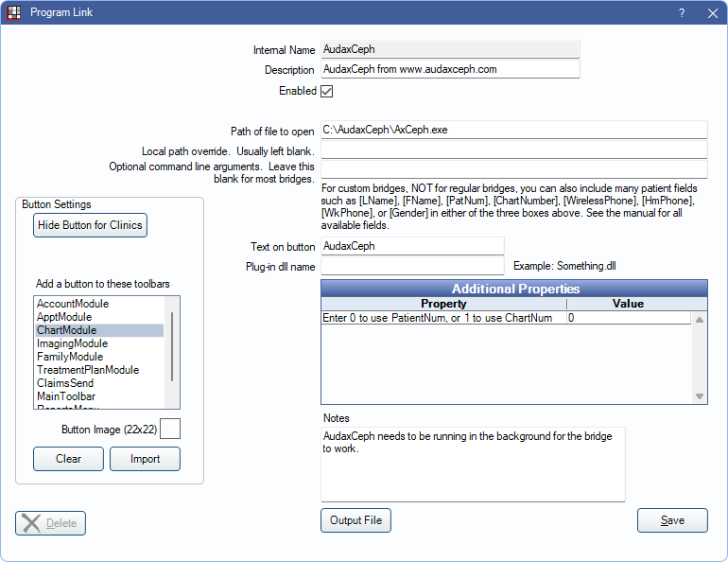The height and width of the screenshot is (562, 728).
Task: Select ImagingModule in the toolbar list
Action: pos(72,343)
